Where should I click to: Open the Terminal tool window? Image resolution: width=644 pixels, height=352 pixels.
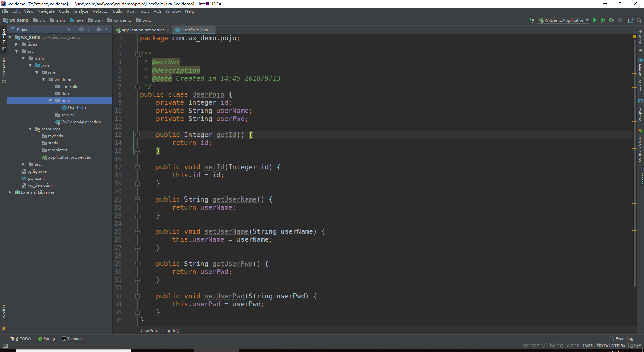(x=72, y=339)
